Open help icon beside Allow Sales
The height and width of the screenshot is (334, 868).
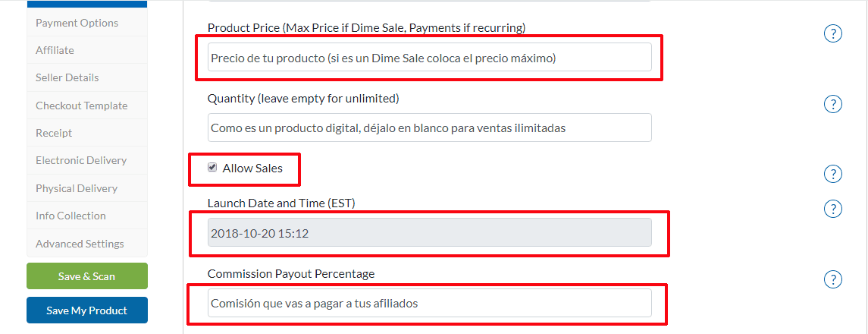point(832,174)
